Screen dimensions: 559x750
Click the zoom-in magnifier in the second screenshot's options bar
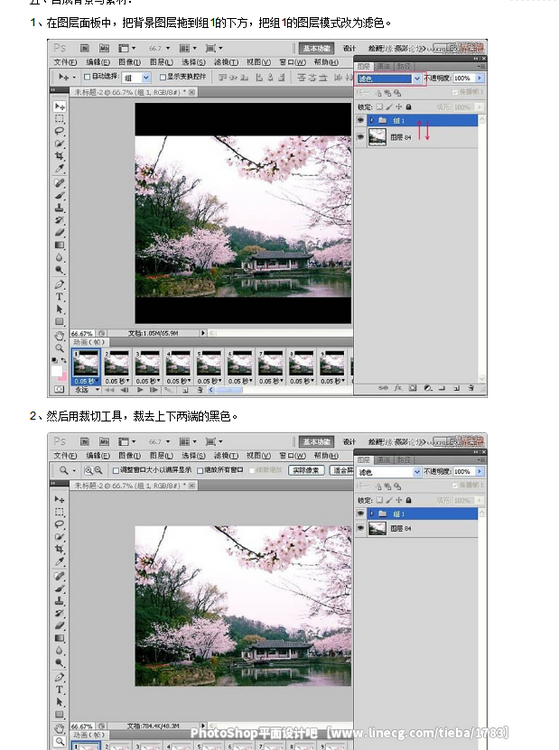pyautogui.click(x=88, y=471)
